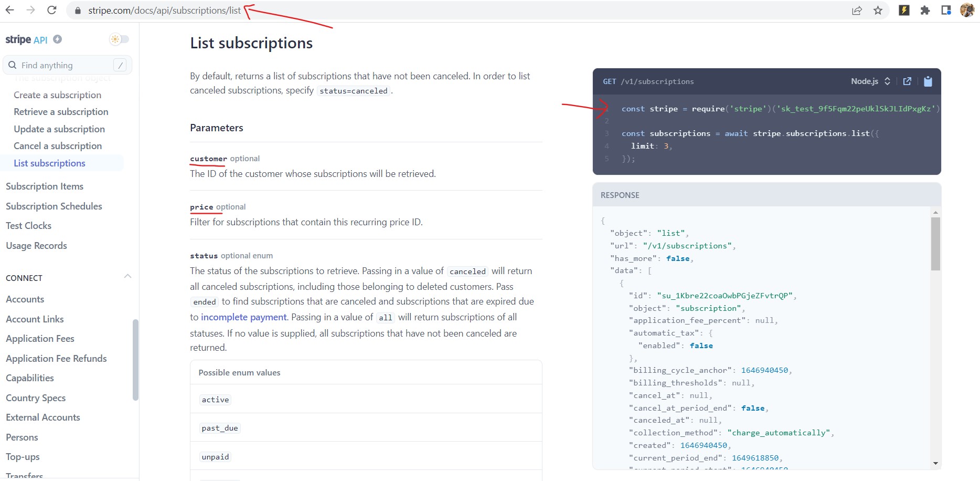Copy the code sample to clipboard
Screen dimensions: 980x481
[928, 81]
